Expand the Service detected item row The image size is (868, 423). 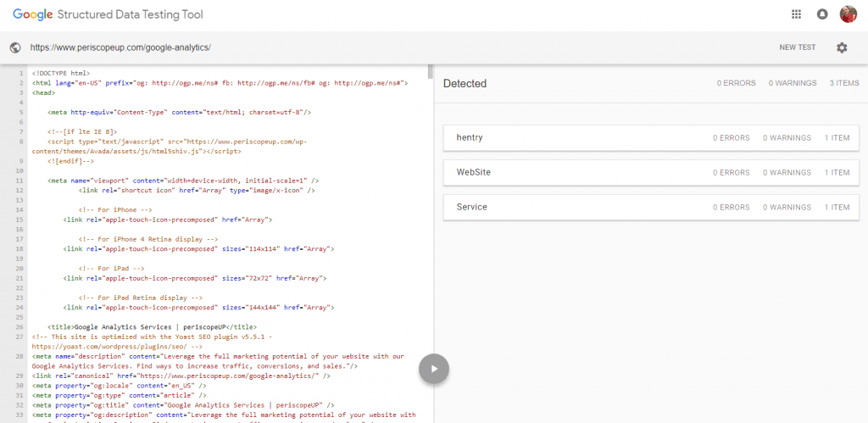click(x=651, y=207)
